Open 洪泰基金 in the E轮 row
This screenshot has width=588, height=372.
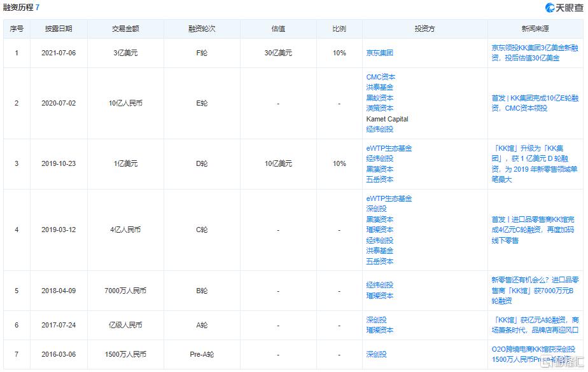tap(379, 87)
